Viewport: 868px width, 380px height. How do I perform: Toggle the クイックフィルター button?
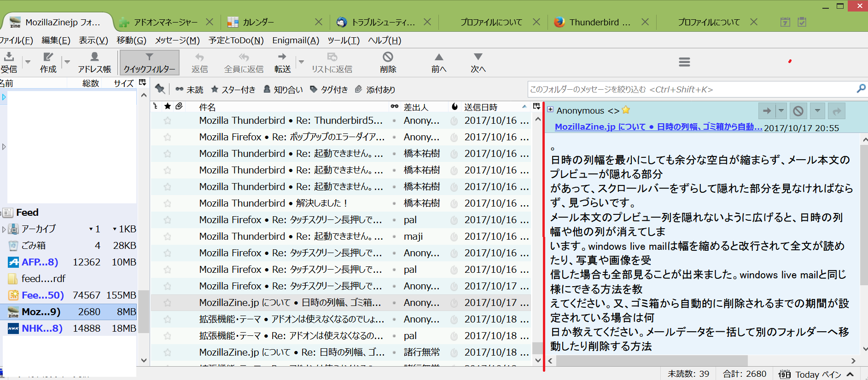(x=149, y=62)
